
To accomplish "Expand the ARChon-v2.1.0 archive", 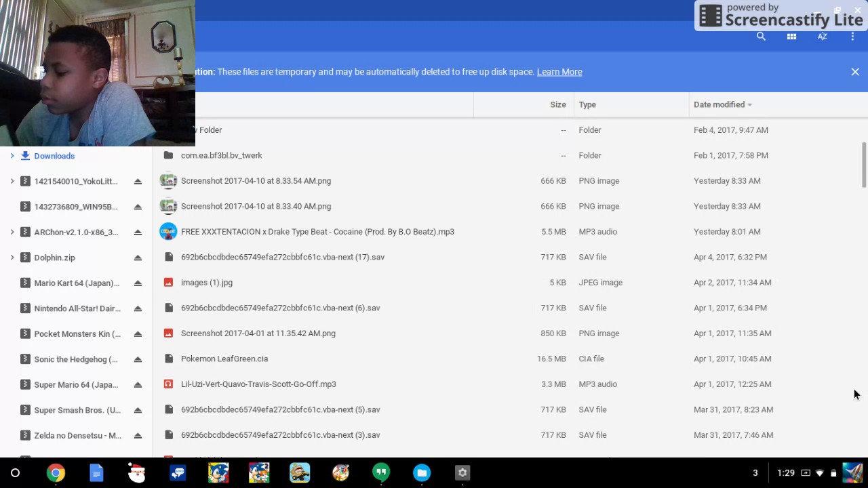I will point(12,232).
